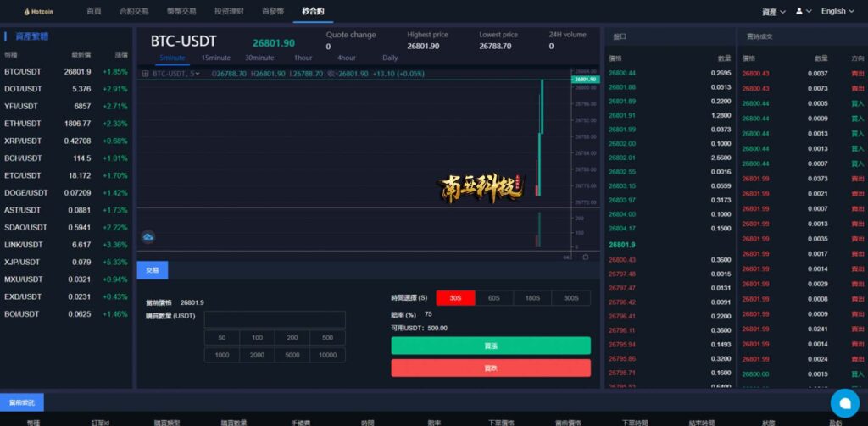Click order book sell price 26797.48
Image resolution: width=868 pixels, height=426 pixels.
[x=621, y=274]
